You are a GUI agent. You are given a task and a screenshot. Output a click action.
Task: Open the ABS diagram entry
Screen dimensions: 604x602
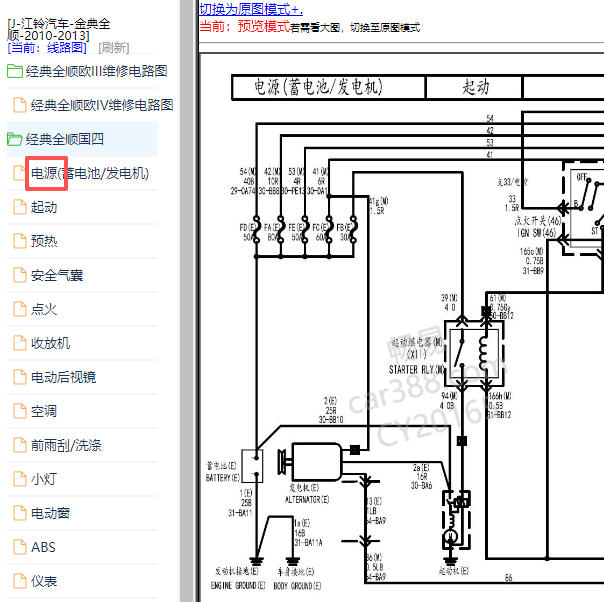(x=43, y=547)
